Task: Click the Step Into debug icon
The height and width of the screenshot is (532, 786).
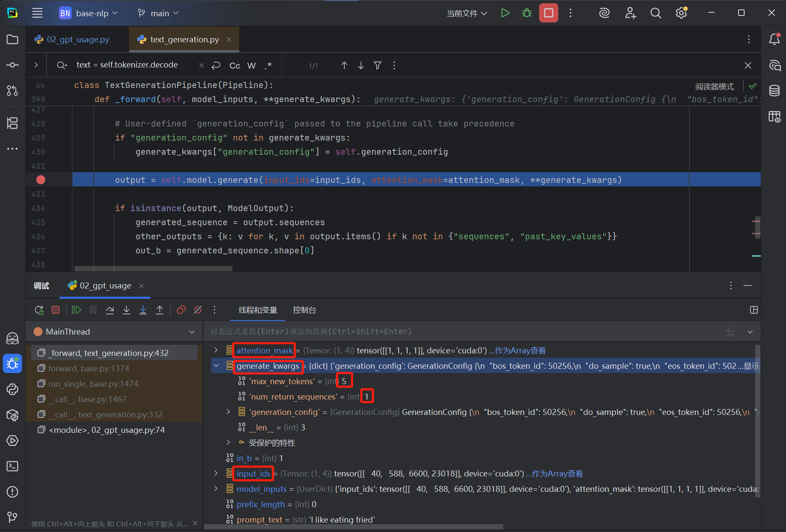Action: point(126,310)
